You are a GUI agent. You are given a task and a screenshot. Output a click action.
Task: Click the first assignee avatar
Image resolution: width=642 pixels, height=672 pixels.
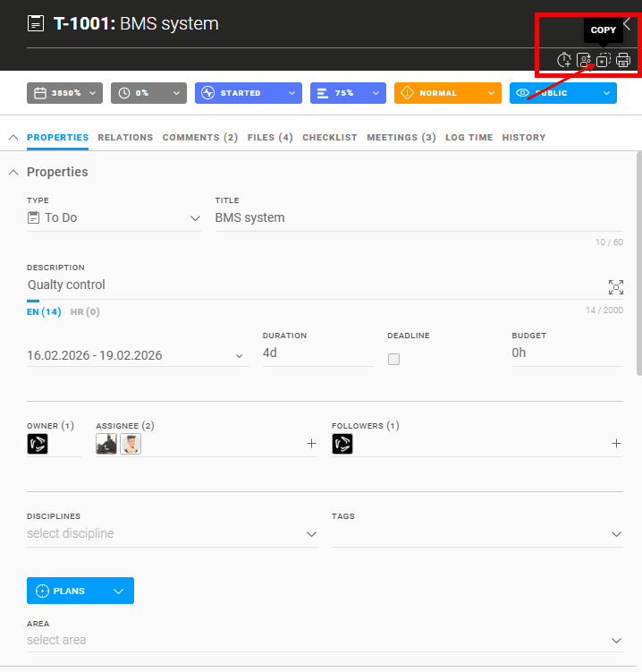click(106, 444)
